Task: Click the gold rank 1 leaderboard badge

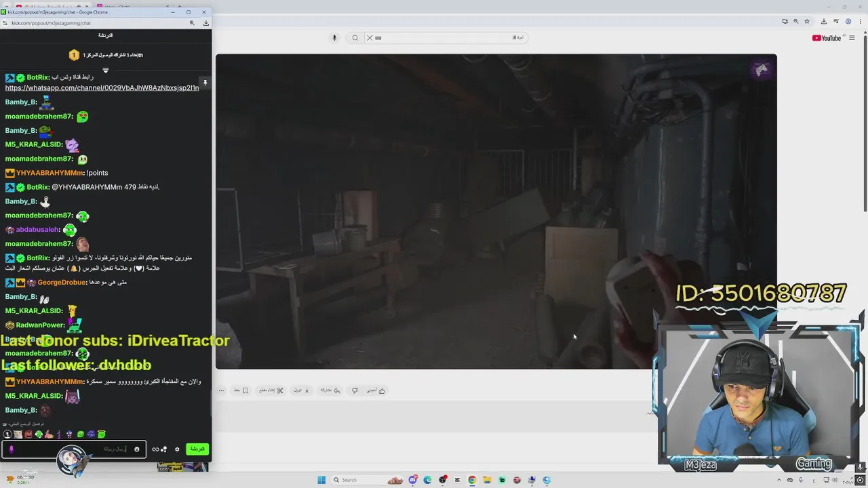Action: (74, 55)
